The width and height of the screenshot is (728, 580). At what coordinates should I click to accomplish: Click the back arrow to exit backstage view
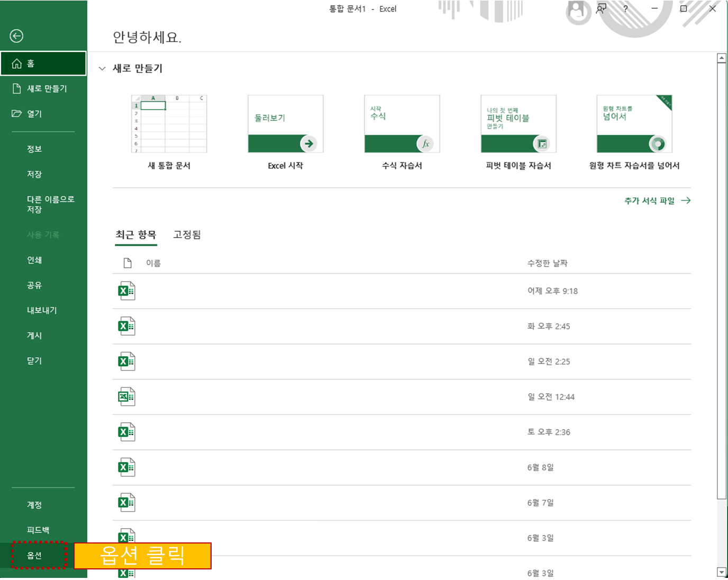pos(17,36)
